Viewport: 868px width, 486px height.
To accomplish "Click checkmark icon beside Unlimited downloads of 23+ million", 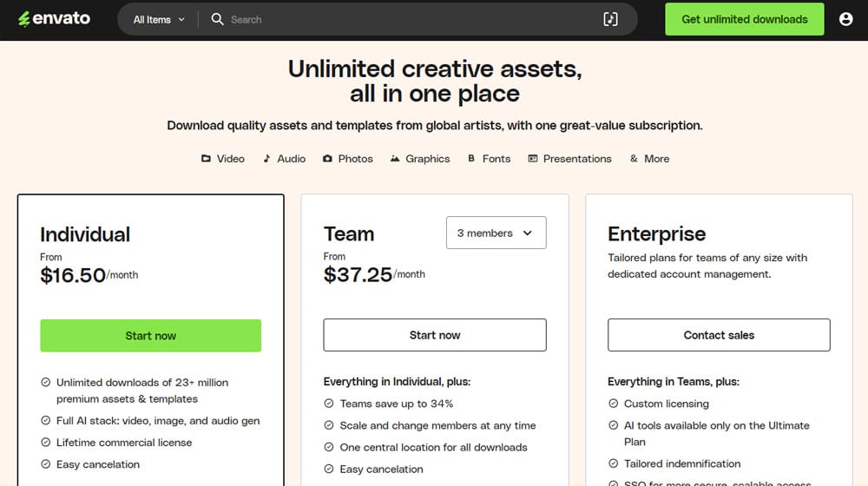I will [x=46, y=382].
